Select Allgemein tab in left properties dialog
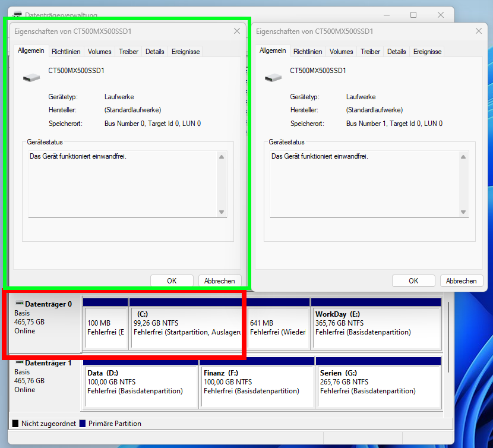 point(31,51)
